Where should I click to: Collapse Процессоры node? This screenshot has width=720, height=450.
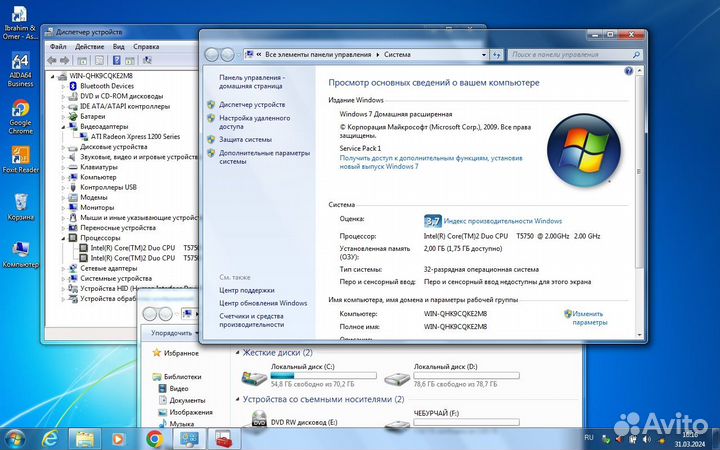pos(63,238)
